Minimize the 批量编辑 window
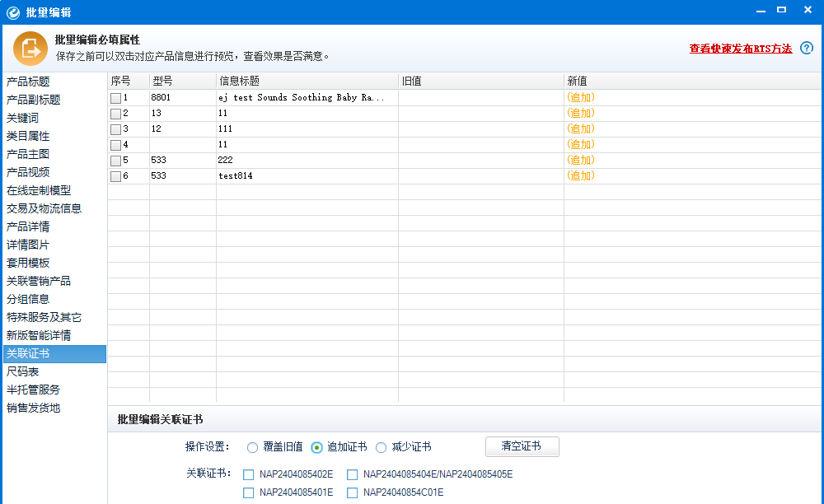This screenshot has width=824, height=504. coord(761,11)
